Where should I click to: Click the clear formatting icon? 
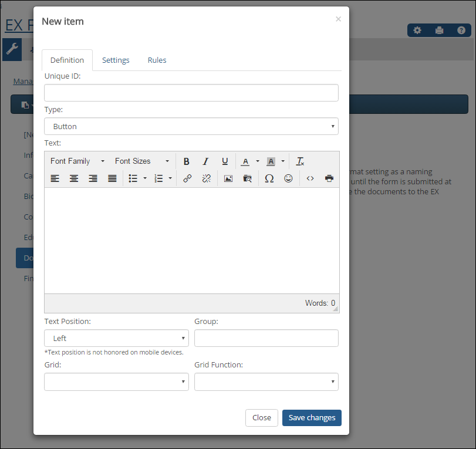pyautogui.click(x=300, y=161)
